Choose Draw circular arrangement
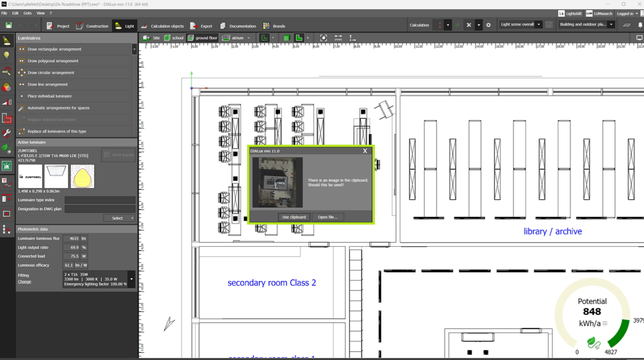The width and height of the screenshot is (644, 360). [x=74, y=73]
